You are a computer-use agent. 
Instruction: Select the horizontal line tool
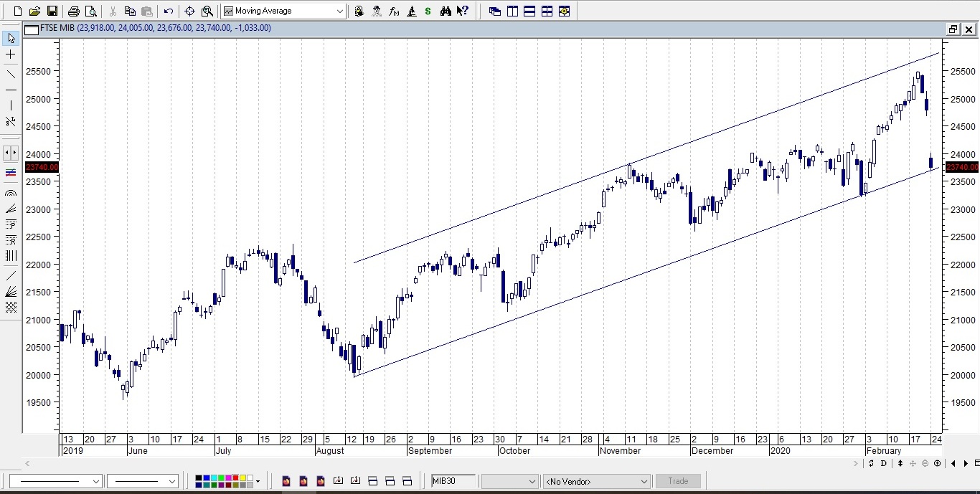coord(11,90)
